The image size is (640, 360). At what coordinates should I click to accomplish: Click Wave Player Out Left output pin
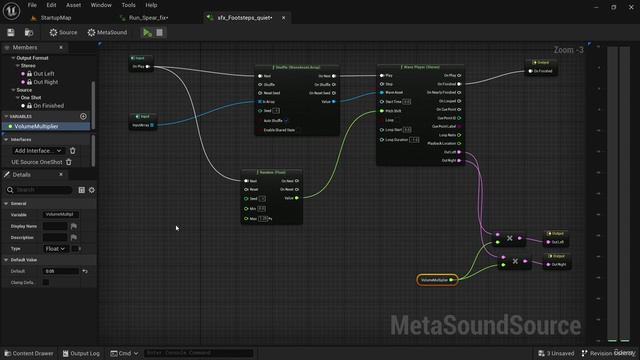[459, 152]
